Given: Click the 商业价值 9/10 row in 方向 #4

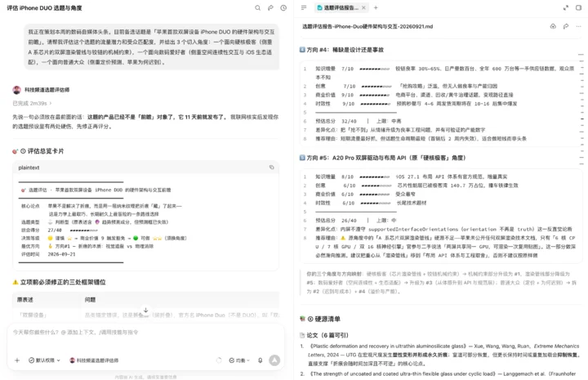Looking at the screenshot, I should [x=414, y=95].
